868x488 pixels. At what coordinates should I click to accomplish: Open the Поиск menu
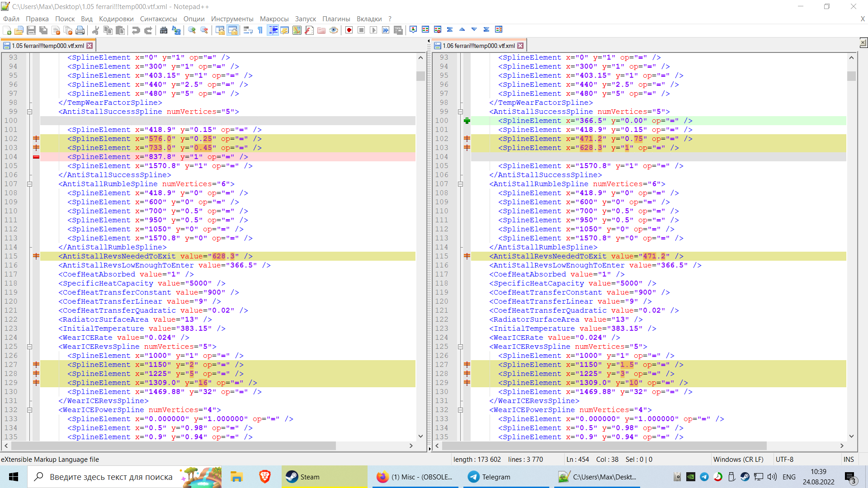tap(65, 19)
